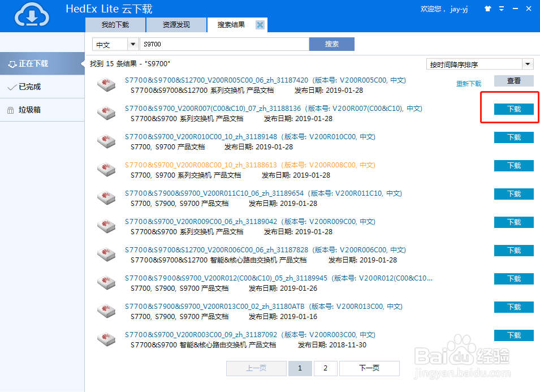Download the V200R006C00 document
Viewport: 540px width, 392px height.
pos(514,250)
